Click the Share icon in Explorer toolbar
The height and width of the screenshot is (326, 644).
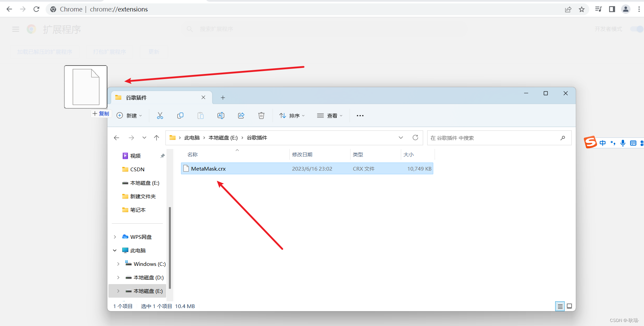pyautogui.click(x=241, y=116)
